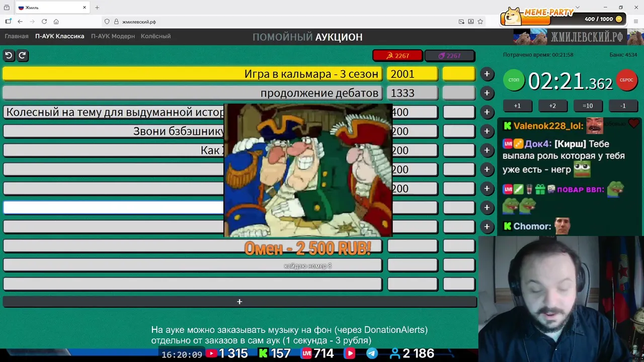Open the browser home page
The image size is (644, 362).
click(x=56, y=22)
